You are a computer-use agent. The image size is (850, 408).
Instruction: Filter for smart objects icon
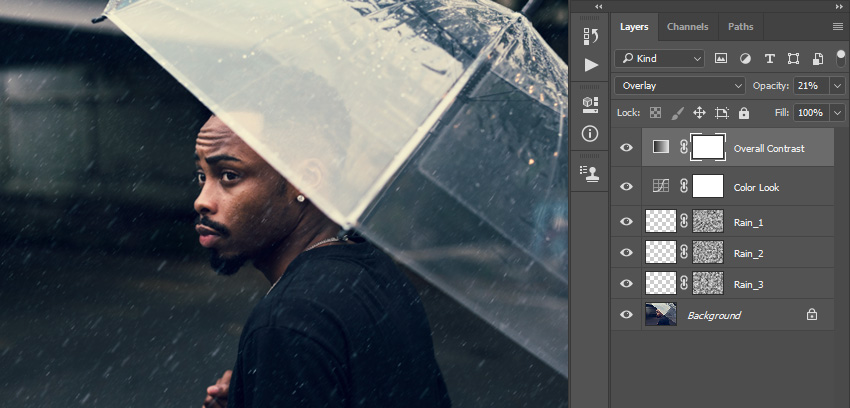click(817, 59)
